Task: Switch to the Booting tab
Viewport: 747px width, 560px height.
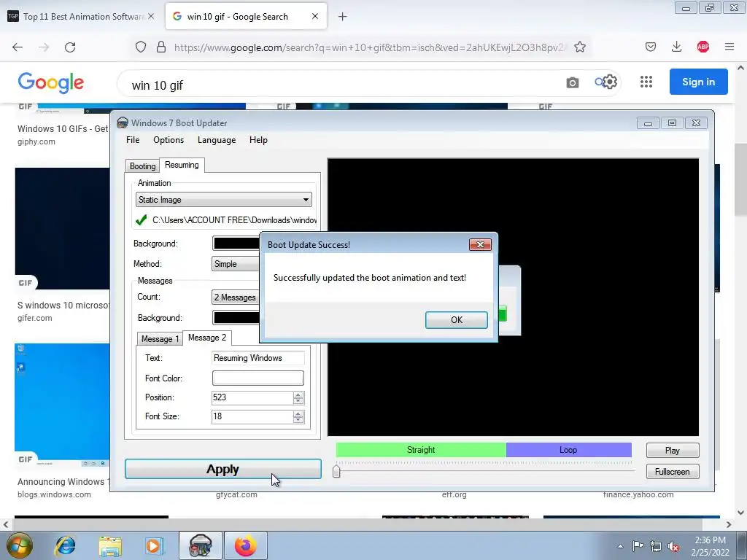Action: [142, 166]
